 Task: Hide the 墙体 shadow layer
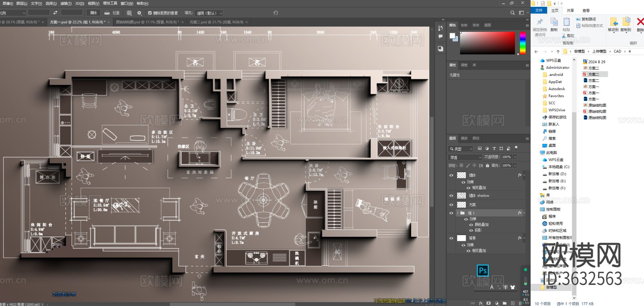(x=451, y=196)
